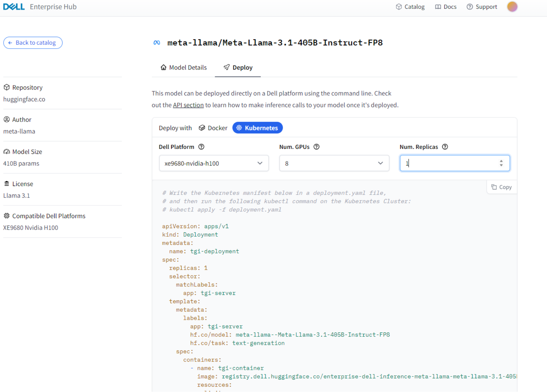The image size is (547, 392).
Task: Click the registry image URL line
Action: 357,377
